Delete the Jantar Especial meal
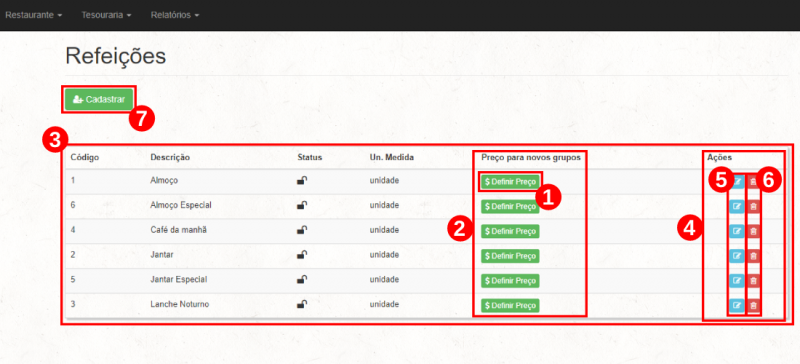The image size is (800, 364). (754, 281)
